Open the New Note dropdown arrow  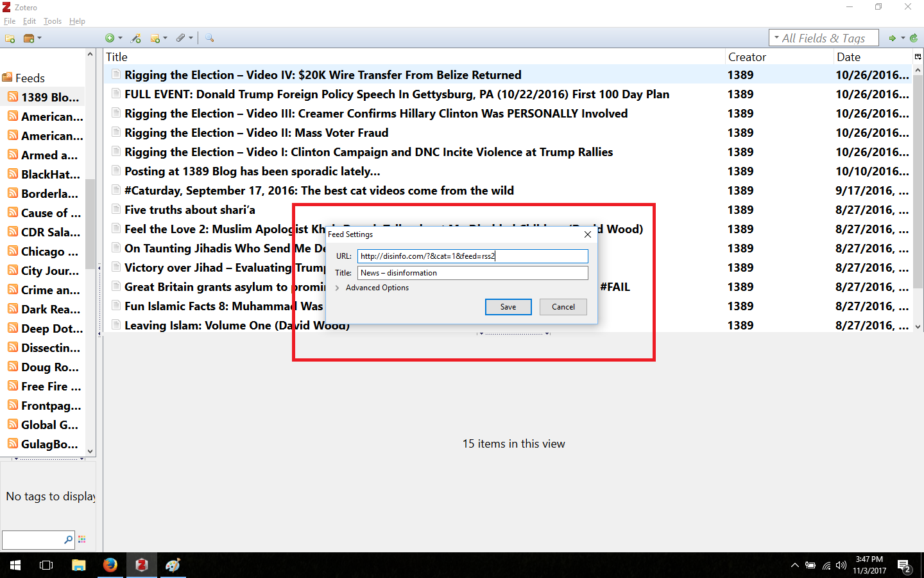coord(165,39)
